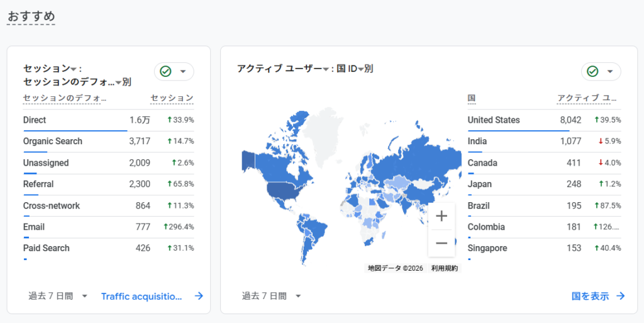Click green check icon on Active Users card
The image size is (644, 323).
pos(592,72)
